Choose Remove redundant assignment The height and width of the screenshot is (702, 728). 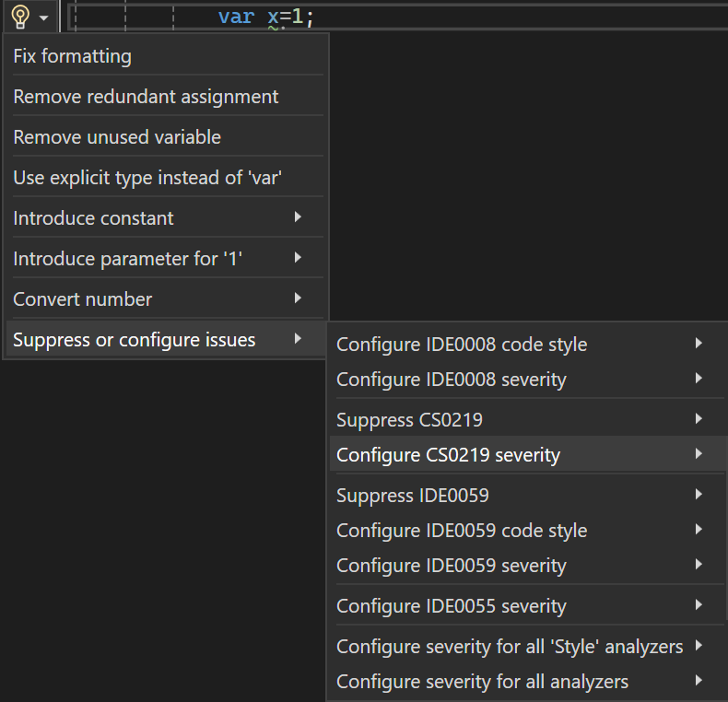pos(146,97)
